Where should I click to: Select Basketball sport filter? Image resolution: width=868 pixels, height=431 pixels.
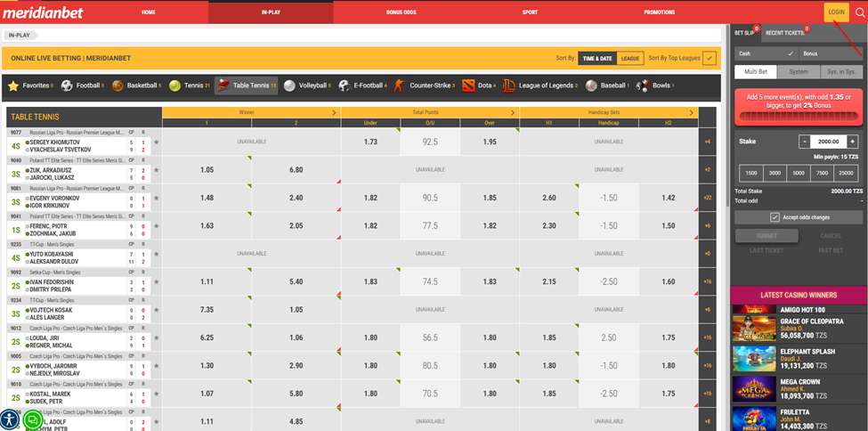point(136,85)
